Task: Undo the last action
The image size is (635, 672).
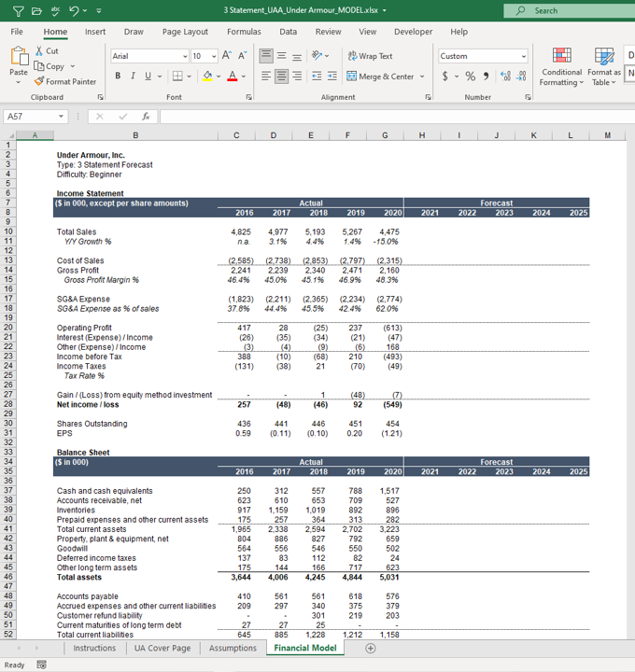Action: click(x=74, y=10)
